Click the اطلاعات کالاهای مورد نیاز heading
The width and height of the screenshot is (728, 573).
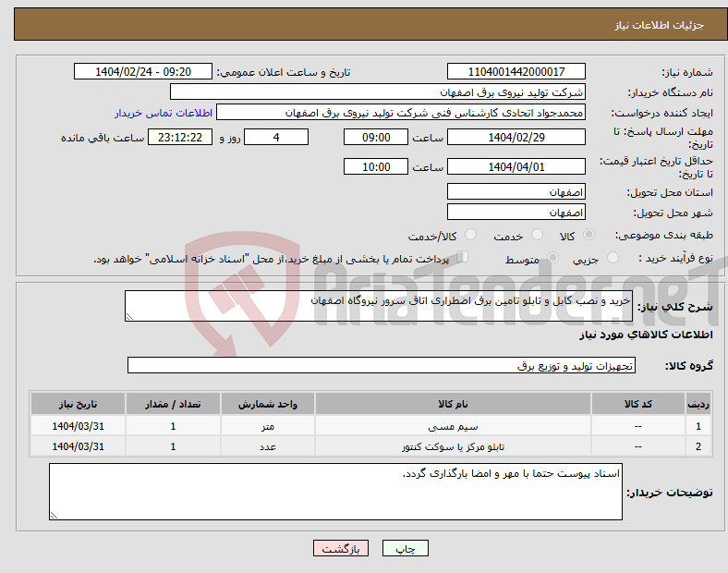[x=646, y=335]
